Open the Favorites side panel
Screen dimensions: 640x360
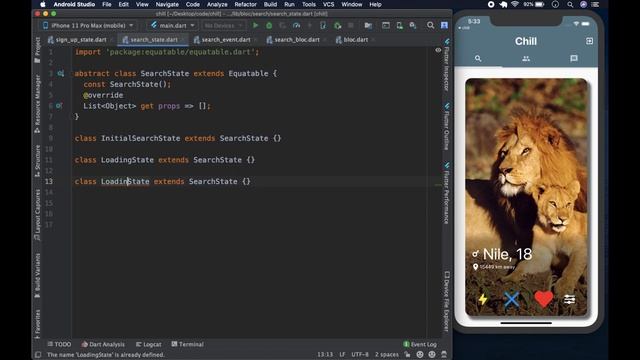[x=38, y=324]
